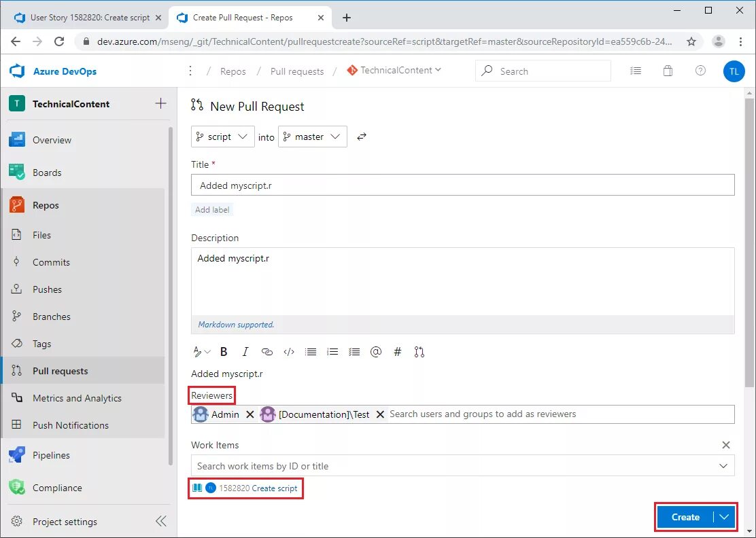Open the Help question mark icon
756x538 pixels.
coord(700,71)
